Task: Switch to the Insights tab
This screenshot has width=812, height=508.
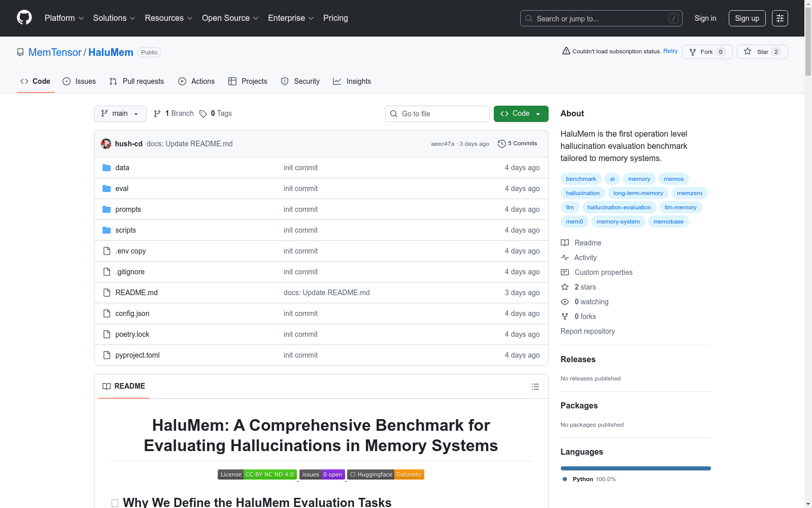Action: tap(352, 81)
